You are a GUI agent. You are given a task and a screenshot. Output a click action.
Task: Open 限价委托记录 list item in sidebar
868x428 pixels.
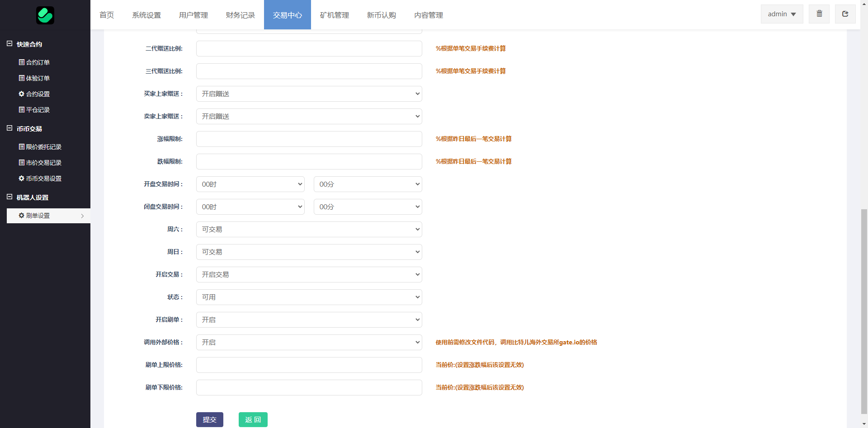click(40, 147)
